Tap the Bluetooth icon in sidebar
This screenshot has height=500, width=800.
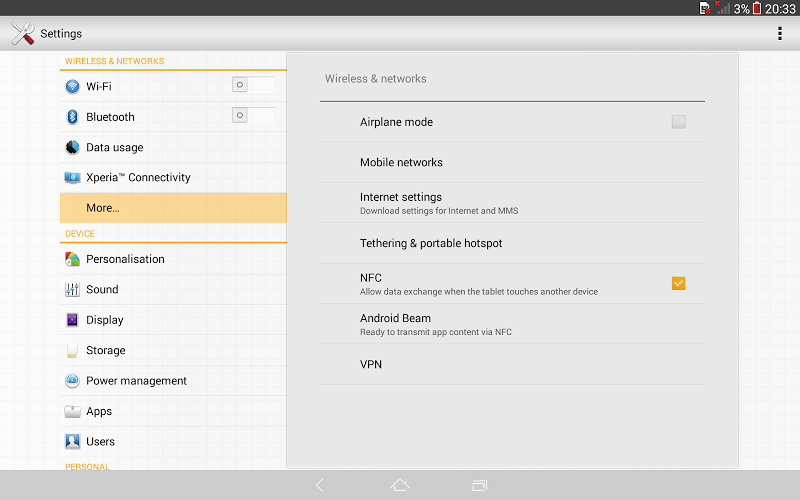tap(72, 117)
